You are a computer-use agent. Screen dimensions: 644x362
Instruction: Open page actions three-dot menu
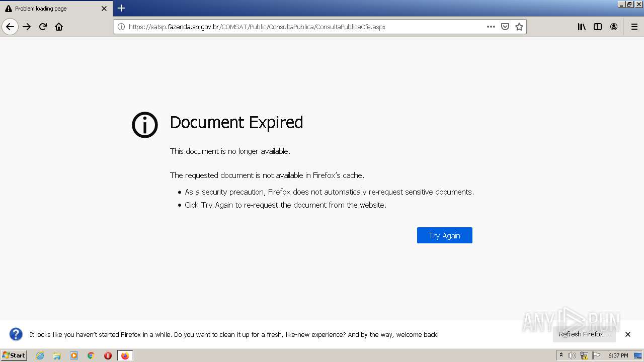[x=491, y=27]
